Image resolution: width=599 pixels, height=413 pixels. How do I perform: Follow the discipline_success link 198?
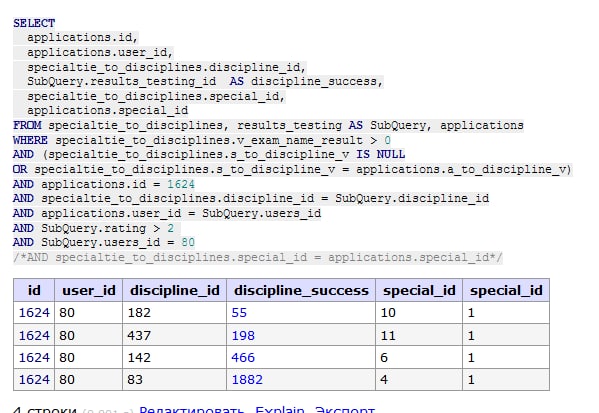pos(243,336)
